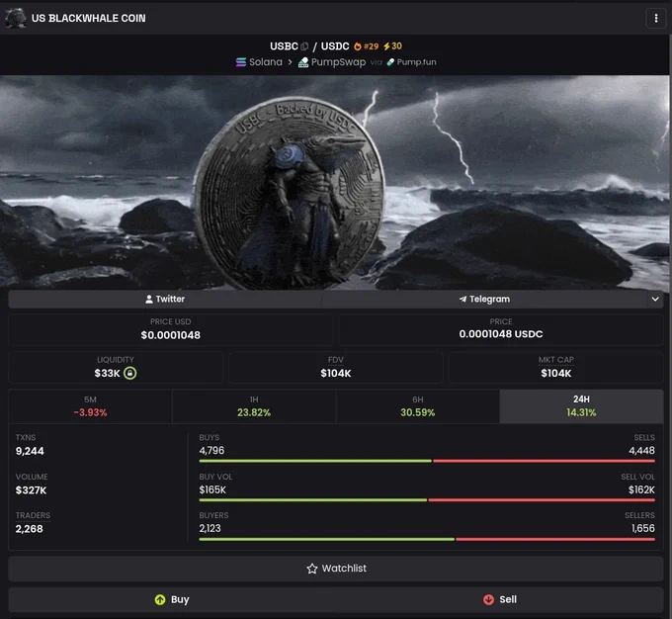Select the 24H timeframe tab

tap(581, 406)
